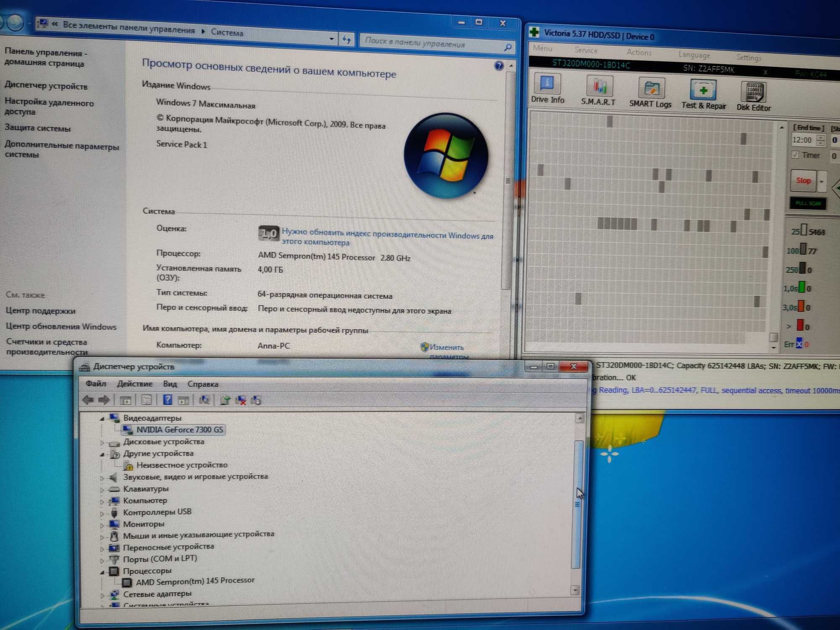Click Back arrow in Device Manager toolbar
840x630 pixels.
tap(88, 399)
